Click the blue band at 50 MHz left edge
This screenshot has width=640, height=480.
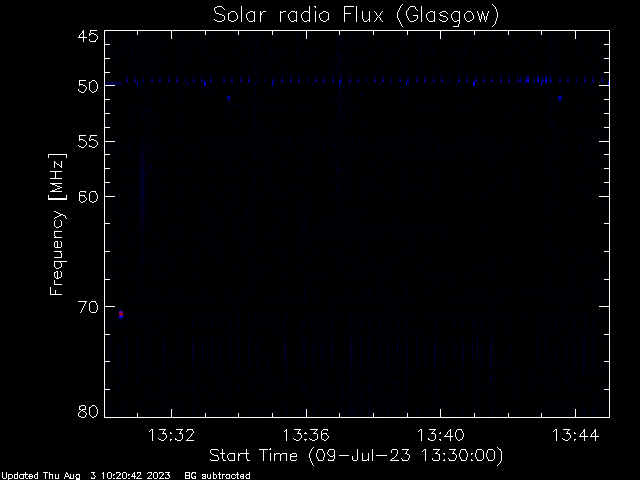(x=113, y=84)
